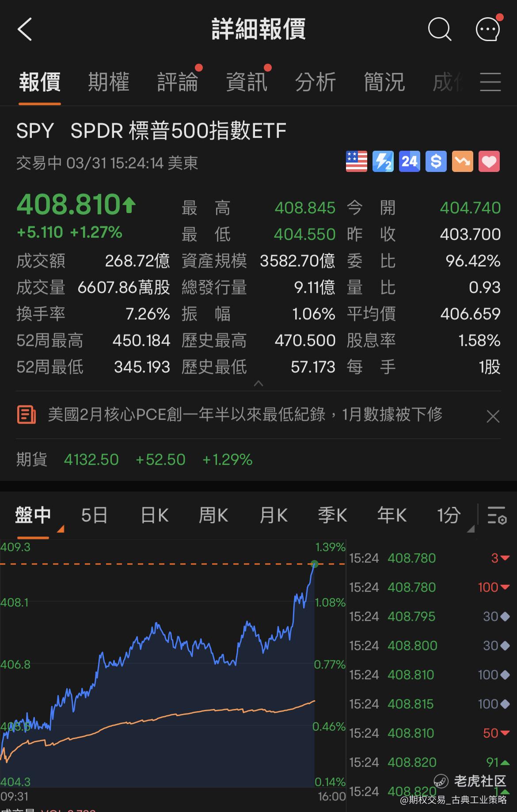Open the orange news document icon

coord(27,415)
